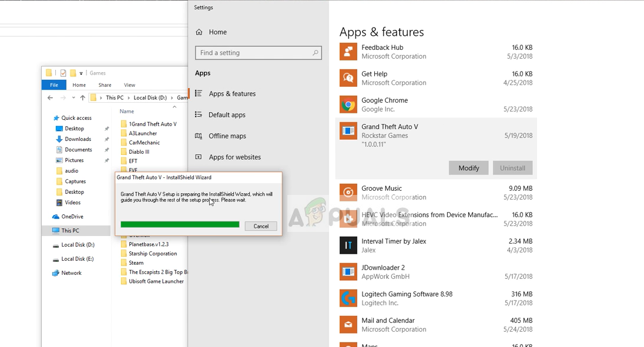Open the recent locations dropdown in Explorer
This screenshot has width=644, height=347.
[73, 97]
